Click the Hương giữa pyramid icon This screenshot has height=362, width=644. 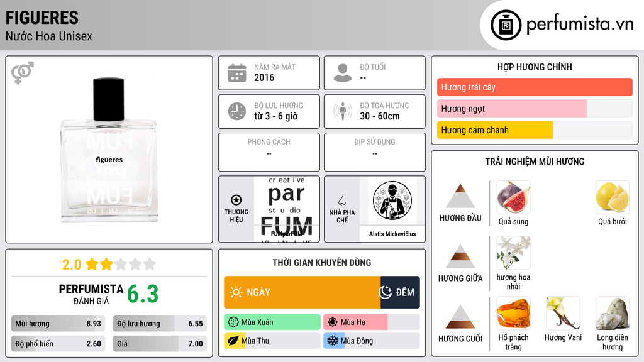(x=460, y=256)
